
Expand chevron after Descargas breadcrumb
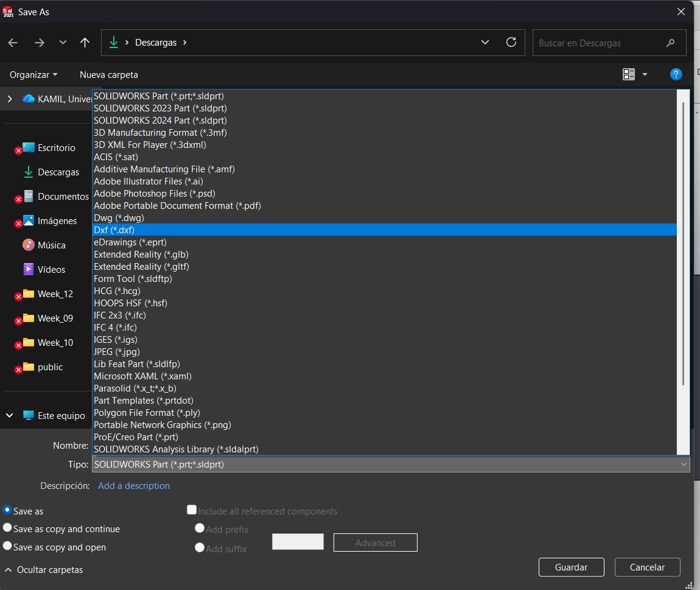185,43
